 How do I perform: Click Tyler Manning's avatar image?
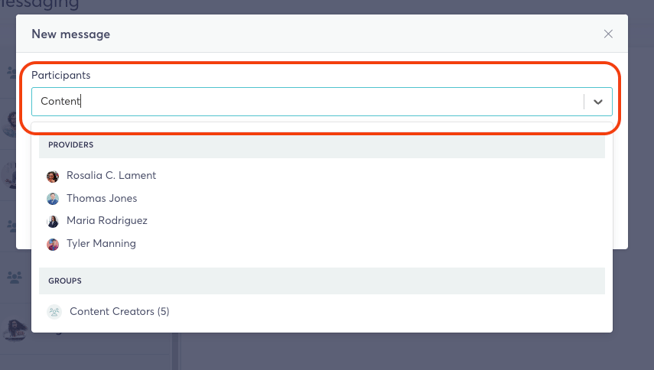(x=53, y=244)
